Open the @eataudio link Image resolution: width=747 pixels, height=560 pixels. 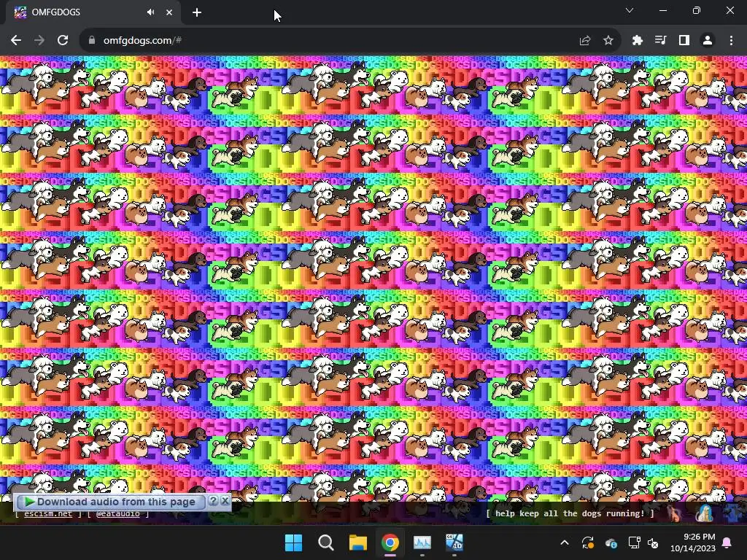[117, 514]
